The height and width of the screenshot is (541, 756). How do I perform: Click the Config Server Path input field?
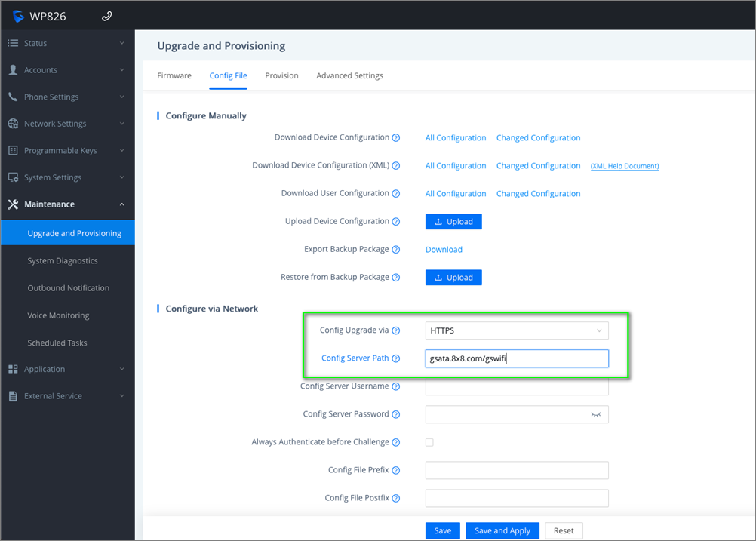[x=517, y=358]
